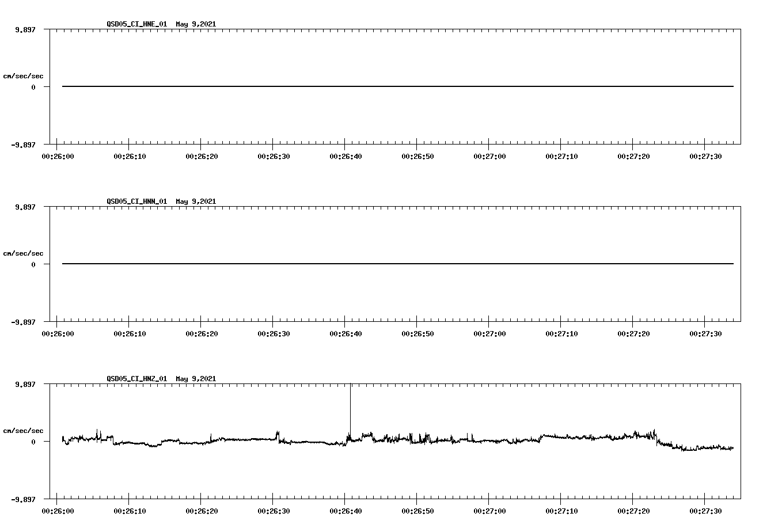
Task: Click the May 9,2021 date on the HNZ plot
Action: [x=195, y=379]
